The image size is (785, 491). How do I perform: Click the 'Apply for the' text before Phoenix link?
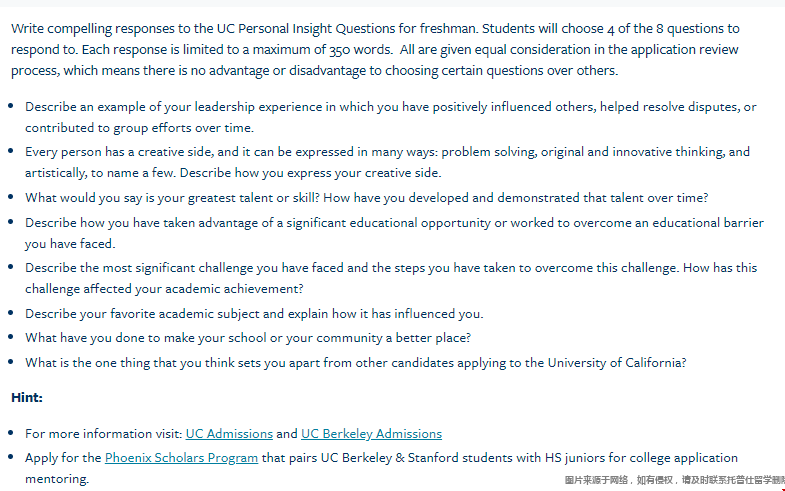tap(64, 458)
